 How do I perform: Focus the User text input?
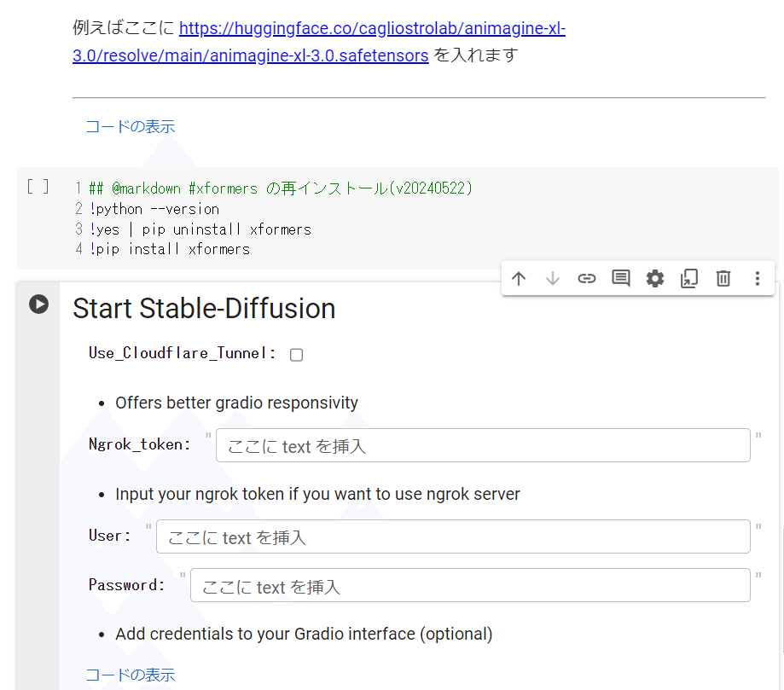(453, 536)
